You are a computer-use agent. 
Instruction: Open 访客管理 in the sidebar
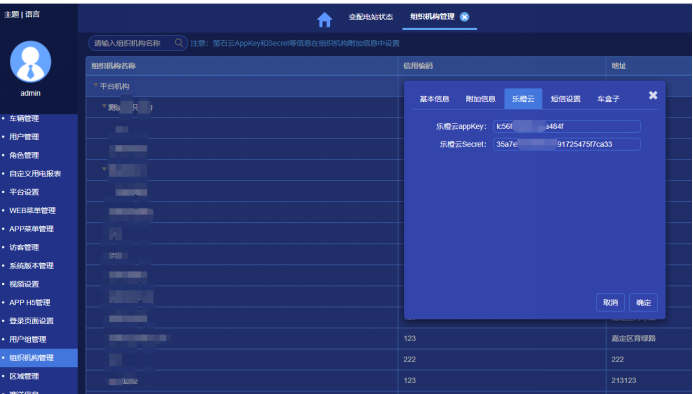point(24,248)
